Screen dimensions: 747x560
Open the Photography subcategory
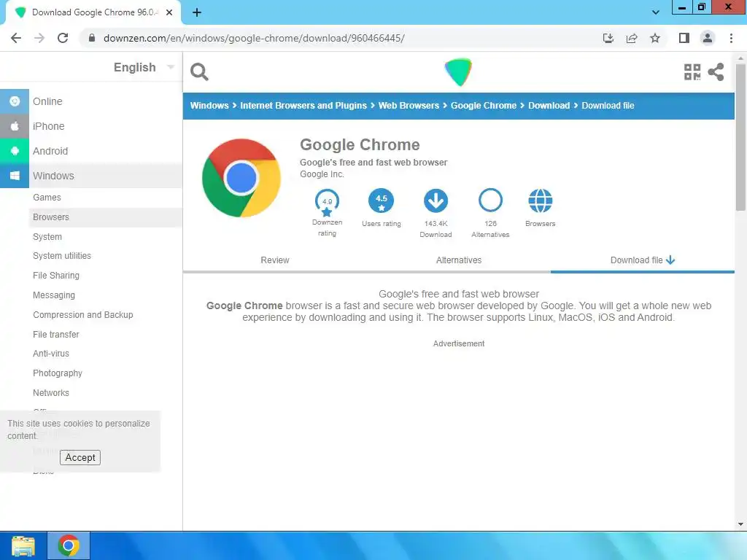58,373
